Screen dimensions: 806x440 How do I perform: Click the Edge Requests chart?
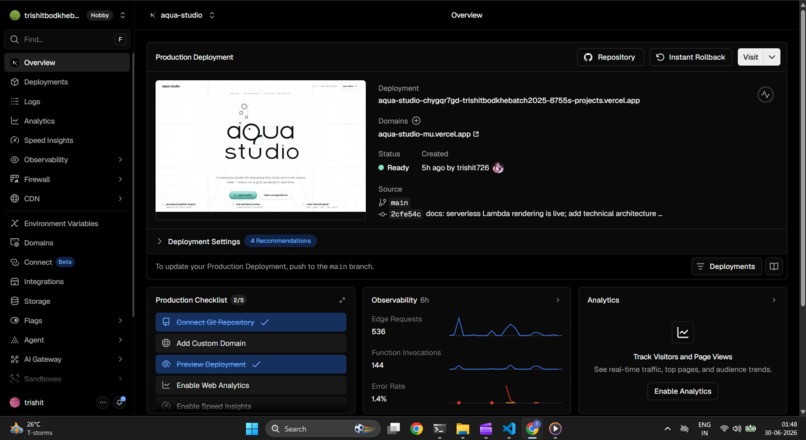click(x=506, y=327)
